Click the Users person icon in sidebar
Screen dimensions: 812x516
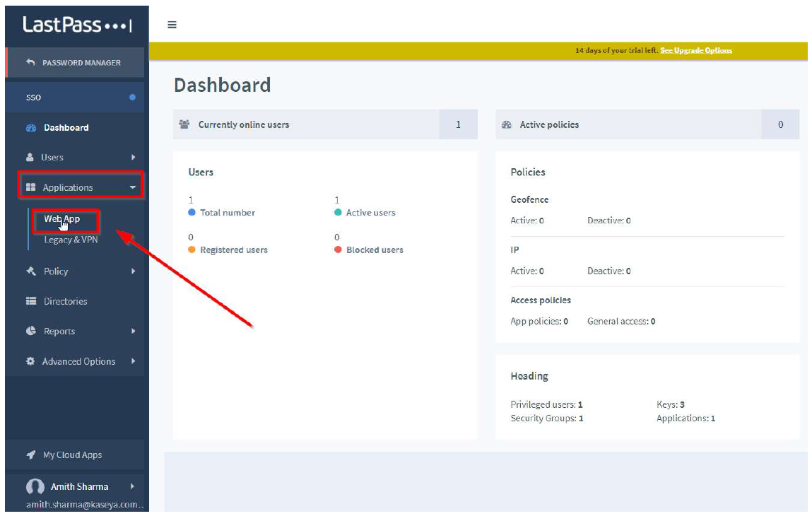[x=30, y=158]
